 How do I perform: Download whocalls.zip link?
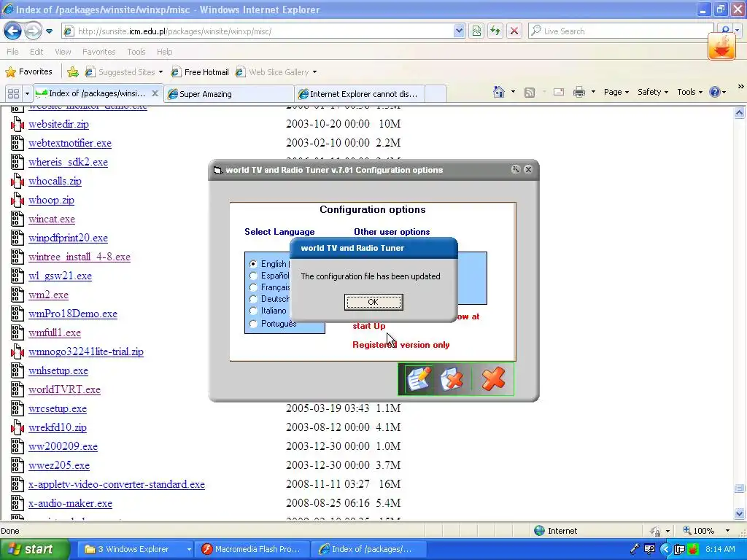(55, 182)
